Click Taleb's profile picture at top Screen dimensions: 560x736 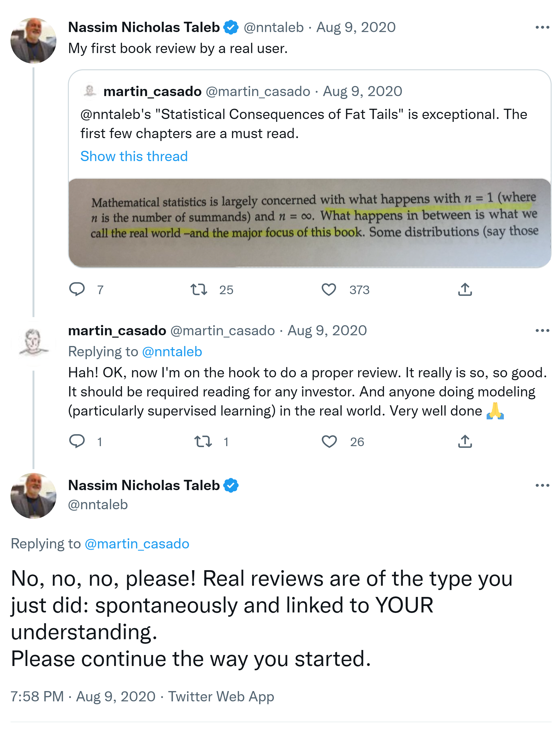(x=33, y=41)
